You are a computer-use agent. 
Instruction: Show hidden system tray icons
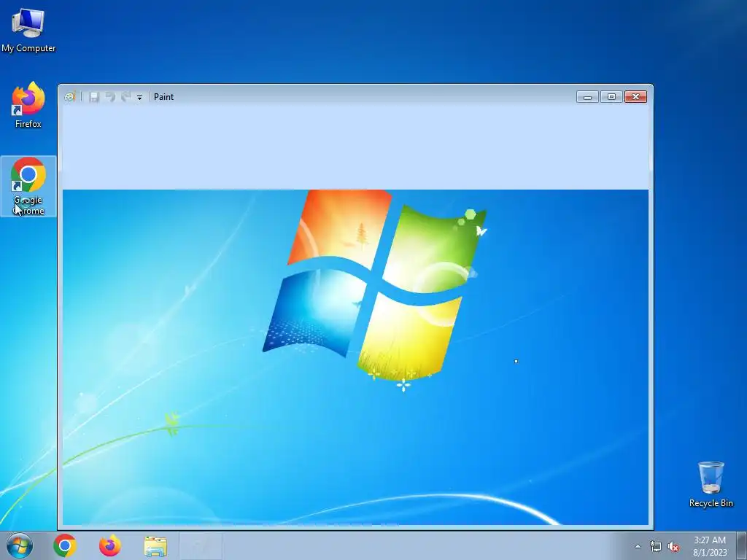pos(638,546)
